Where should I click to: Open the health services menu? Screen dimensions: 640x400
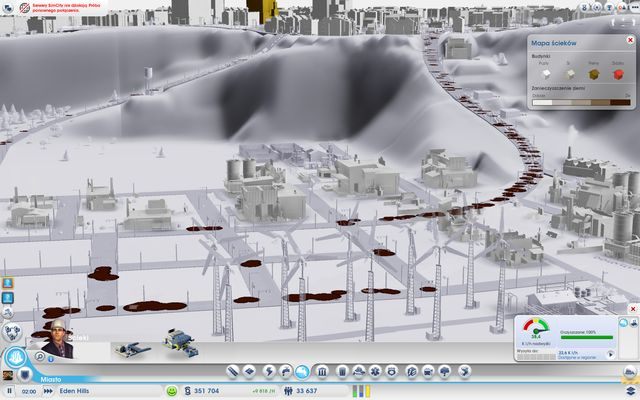[375, 371]
